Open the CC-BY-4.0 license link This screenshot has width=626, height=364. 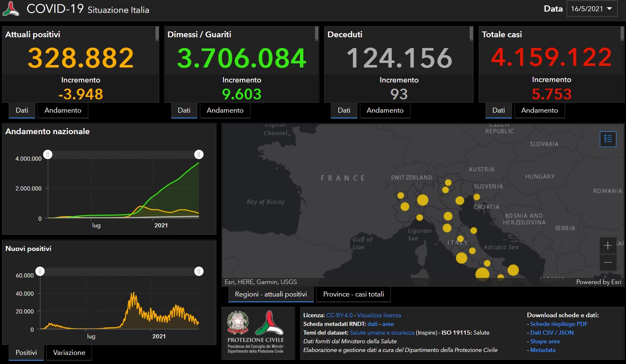pyautogui.click(x=339, y=315)
